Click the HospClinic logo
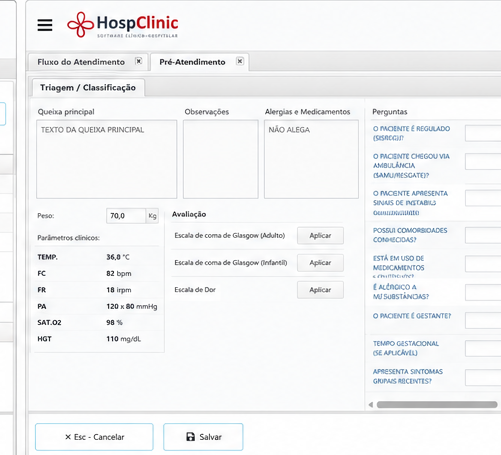The height and width of the screenshot is (455, 501). point(123,25)
